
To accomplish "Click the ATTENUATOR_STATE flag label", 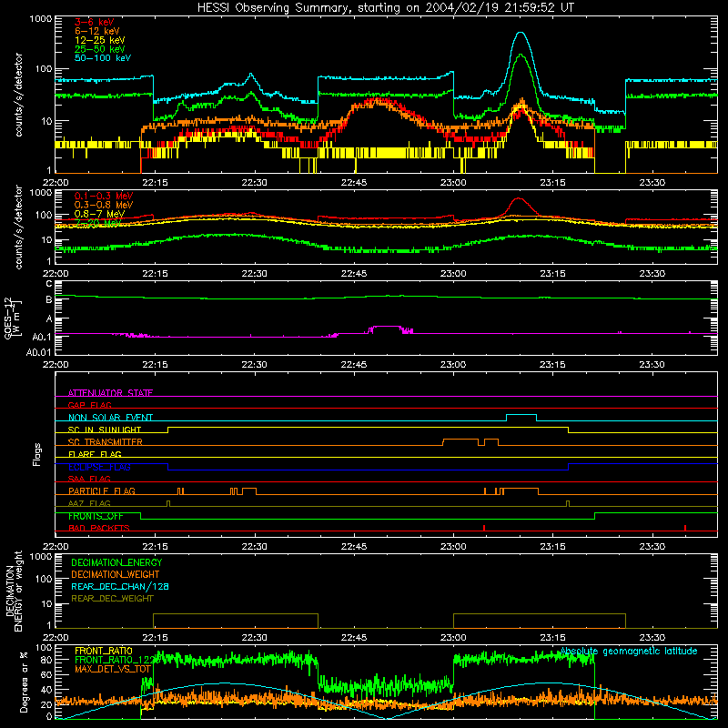I will click(x=110, y=393).
